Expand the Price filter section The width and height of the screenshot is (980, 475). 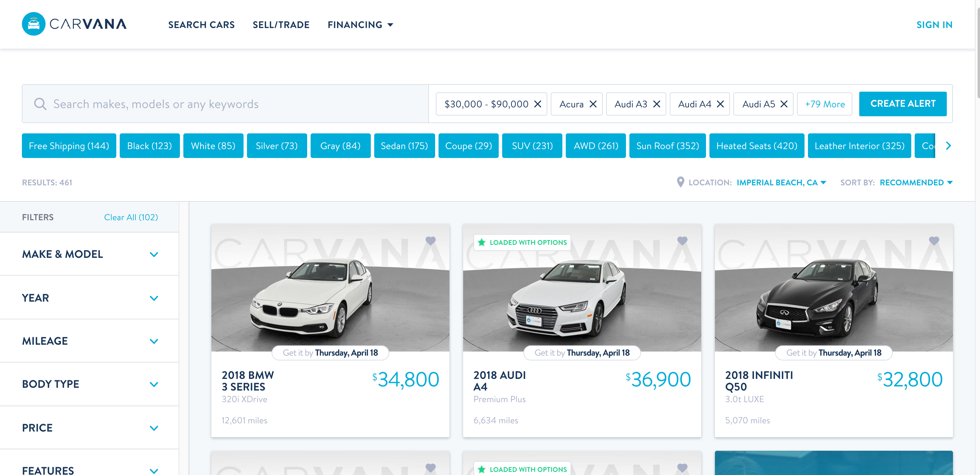click(x=89, y=428)
